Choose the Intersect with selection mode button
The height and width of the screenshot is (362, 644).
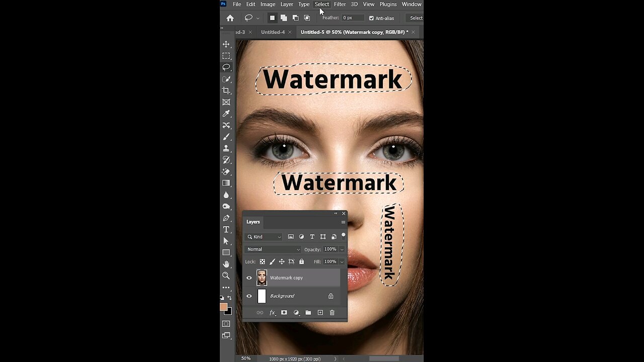(307, 18)
